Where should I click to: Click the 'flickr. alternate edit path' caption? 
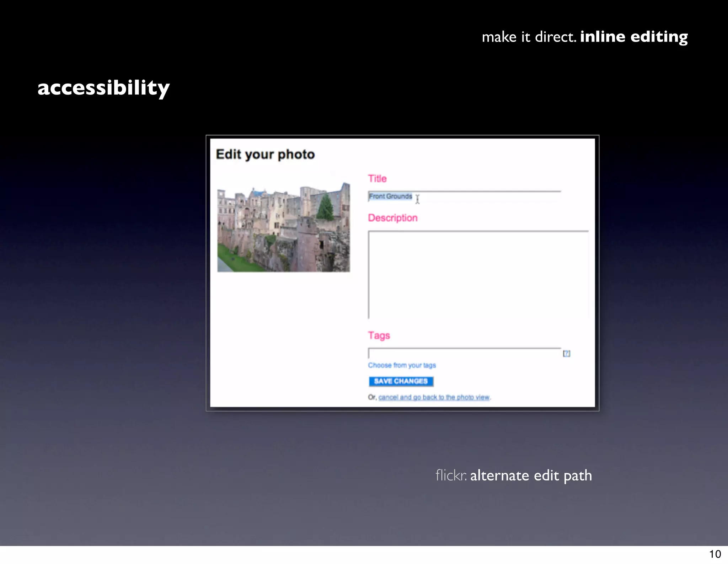click(514, 476)
